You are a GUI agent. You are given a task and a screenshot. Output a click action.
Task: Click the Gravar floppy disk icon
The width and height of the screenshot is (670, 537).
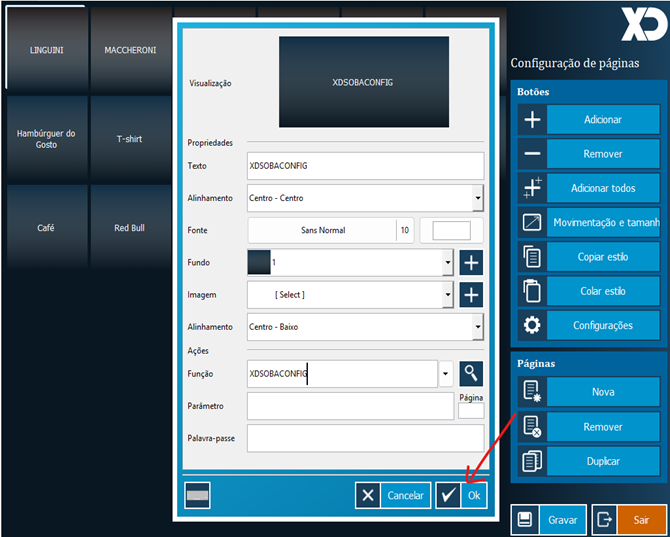[x=525, y=520]
